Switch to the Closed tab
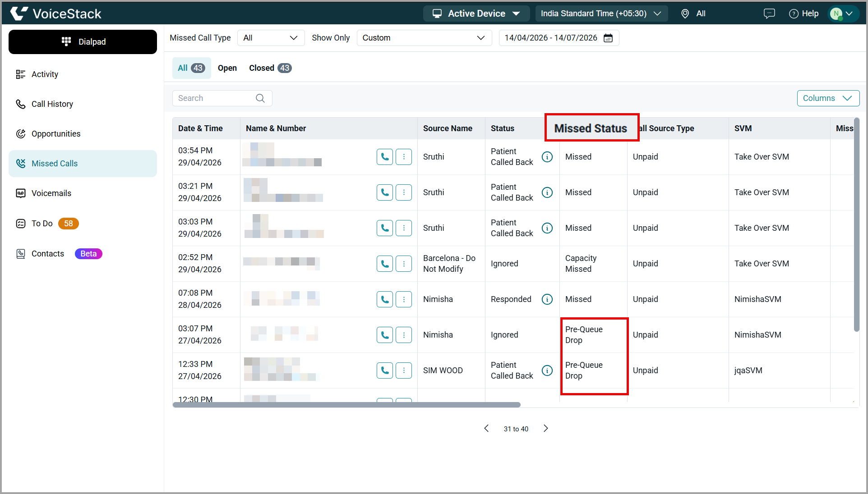This screenshot has width=868, height=494. 270,68
